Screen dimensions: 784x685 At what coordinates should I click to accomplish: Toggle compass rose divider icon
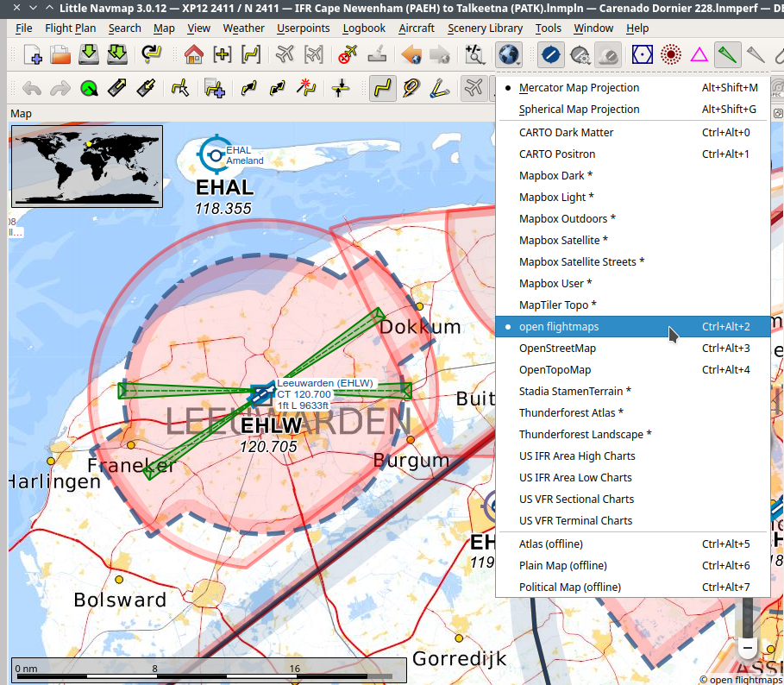[x=440, y=89]
